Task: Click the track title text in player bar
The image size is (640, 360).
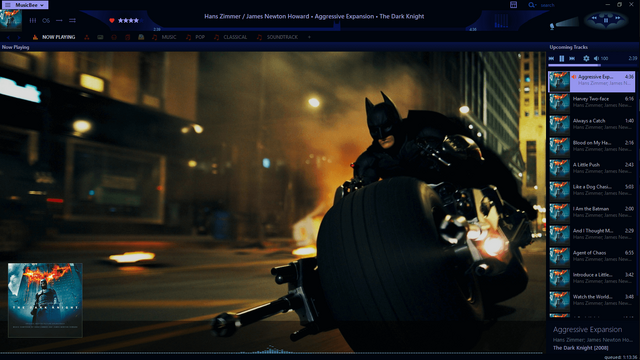Action: tap(314, 16)
